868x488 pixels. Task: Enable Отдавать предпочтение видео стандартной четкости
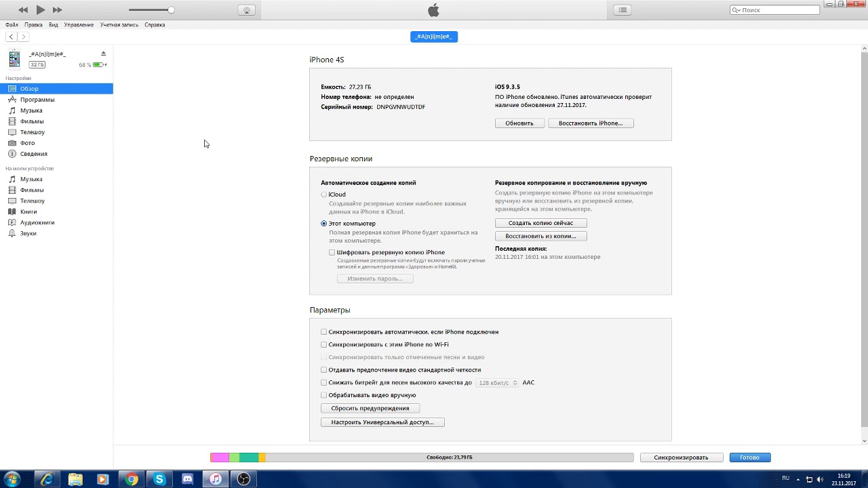(x=324, y=370)
